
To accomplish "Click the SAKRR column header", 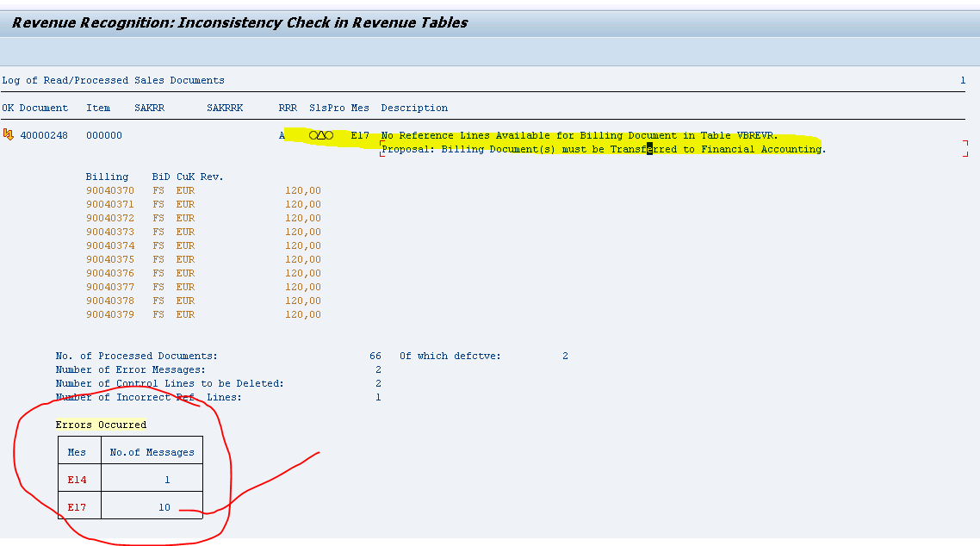I will click(149, 108).
